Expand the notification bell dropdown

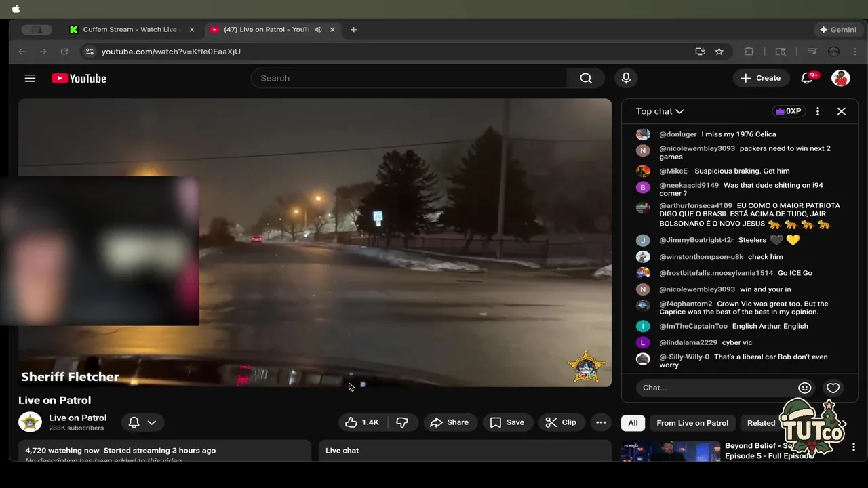143,422
